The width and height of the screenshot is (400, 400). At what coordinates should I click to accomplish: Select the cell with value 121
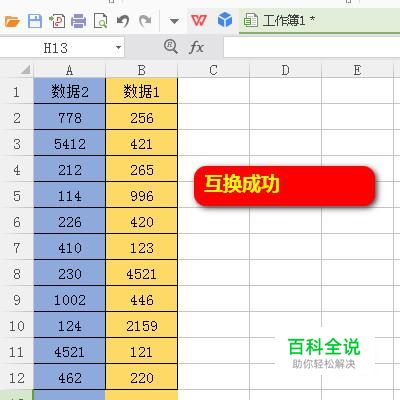pos(141,352)
